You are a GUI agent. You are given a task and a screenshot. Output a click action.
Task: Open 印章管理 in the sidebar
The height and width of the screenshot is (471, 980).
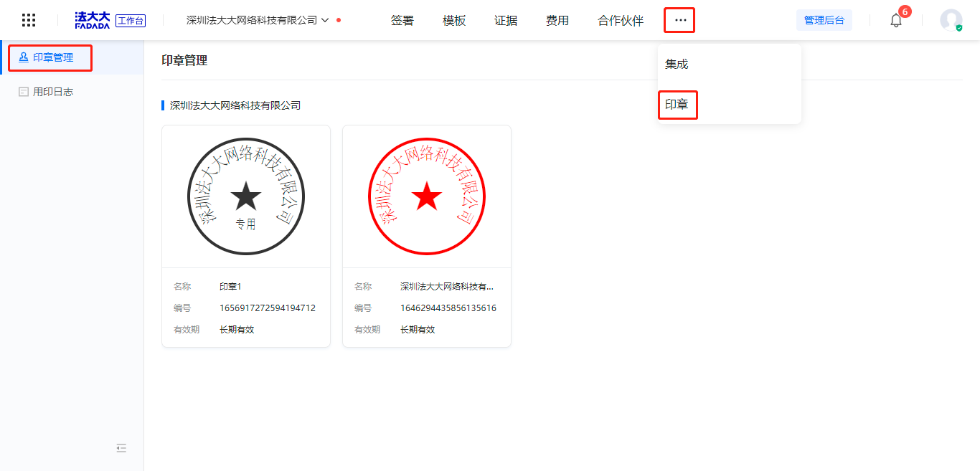coord(52,57)
